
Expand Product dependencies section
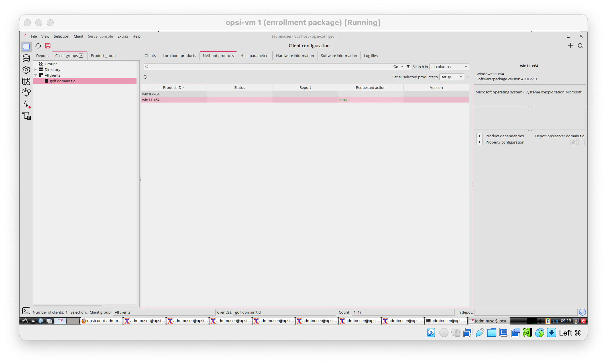tap(480, 136)
